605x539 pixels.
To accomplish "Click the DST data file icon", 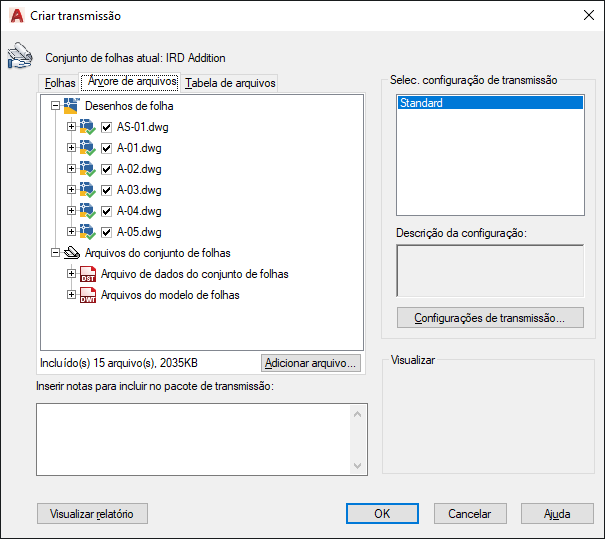I will (88, 274).
